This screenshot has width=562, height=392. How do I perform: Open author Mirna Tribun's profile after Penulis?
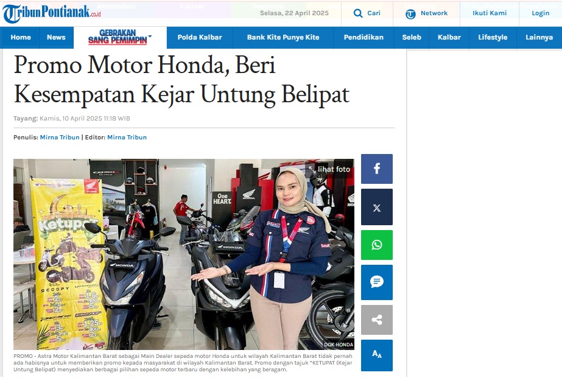[60, 137]
